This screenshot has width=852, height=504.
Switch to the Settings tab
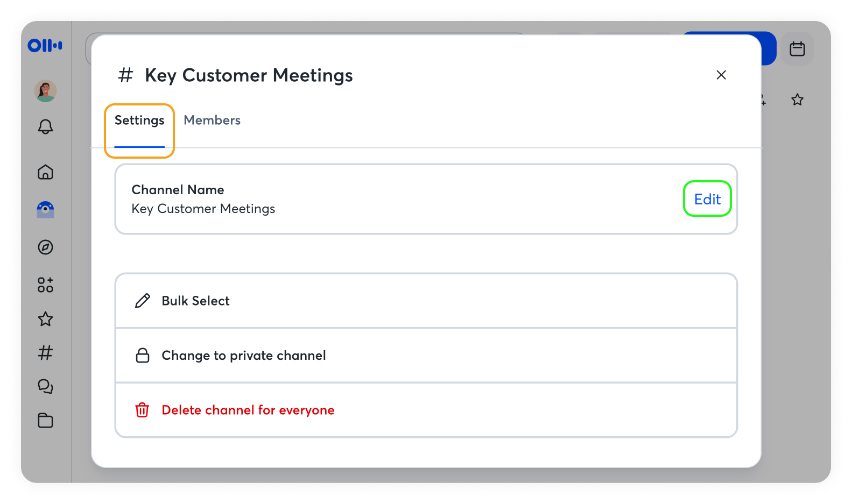tap(139, 120)
